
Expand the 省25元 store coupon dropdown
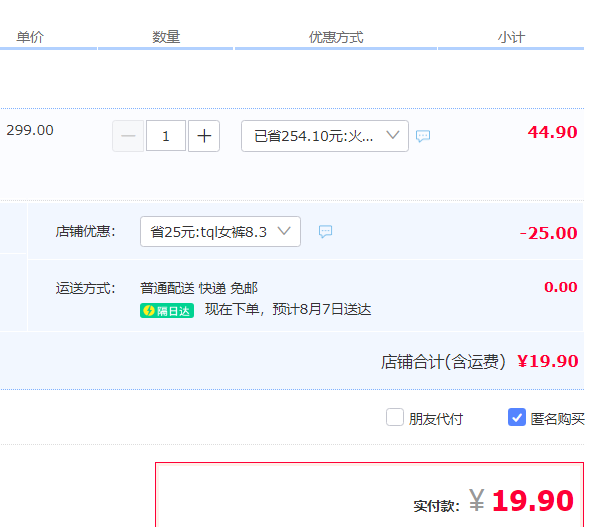220,232
